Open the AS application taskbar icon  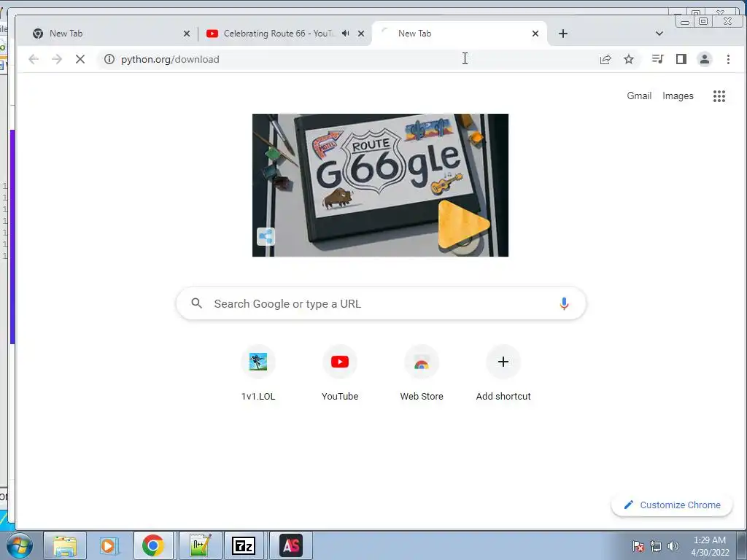tap(291, 545)
